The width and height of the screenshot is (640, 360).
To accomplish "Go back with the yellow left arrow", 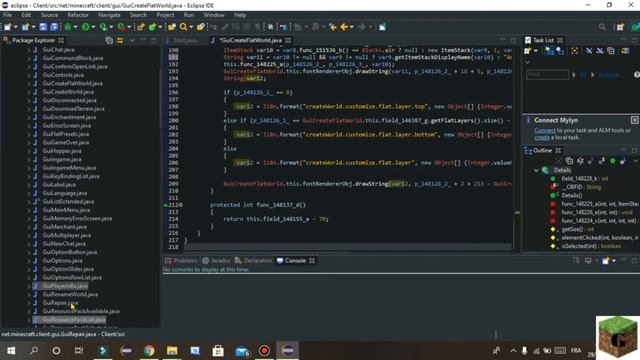I will (344, 27).
